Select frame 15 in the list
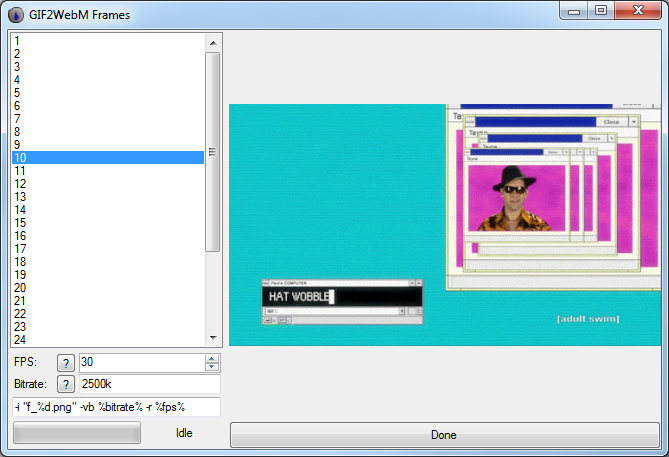Image resolution: width=669 pixels, height=457 pixels. pos(108,223)
